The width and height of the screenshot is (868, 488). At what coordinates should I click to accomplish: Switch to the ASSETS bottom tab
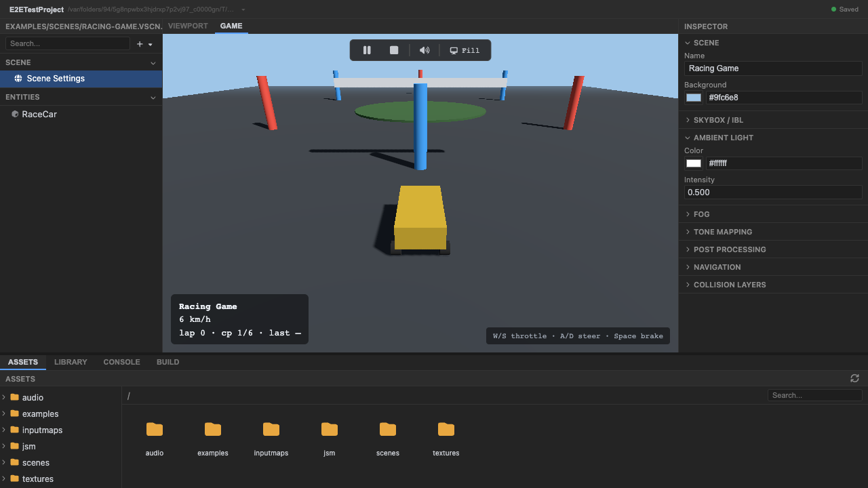tap(23, 362)
